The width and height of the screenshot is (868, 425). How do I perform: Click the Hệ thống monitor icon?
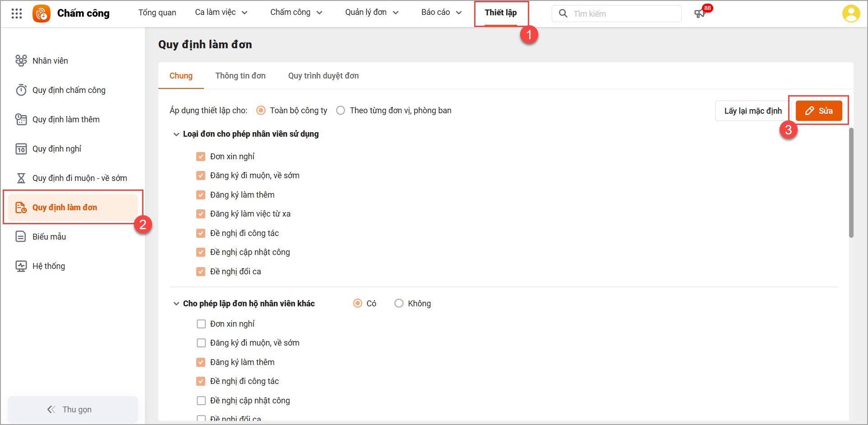pos(21,266)
